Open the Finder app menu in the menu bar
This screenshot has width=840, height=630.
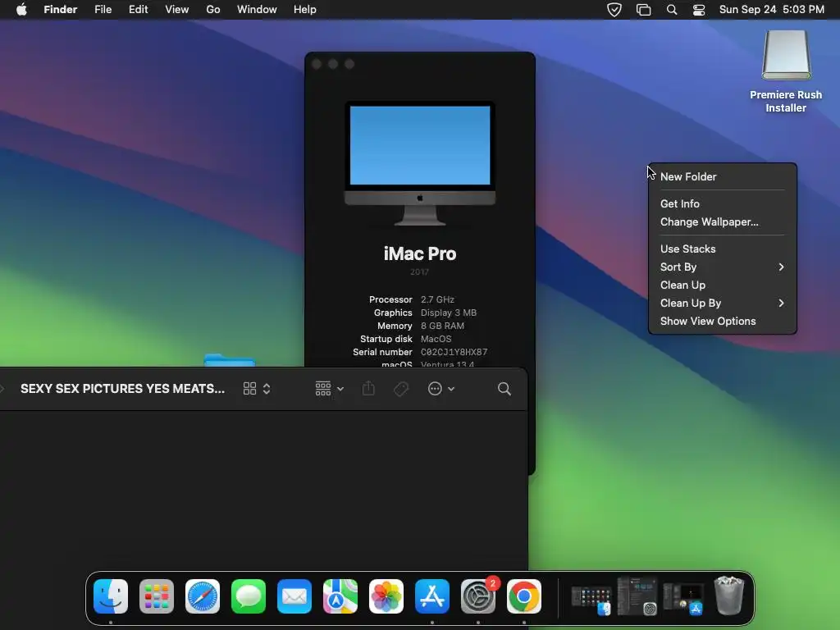point(61,10)
